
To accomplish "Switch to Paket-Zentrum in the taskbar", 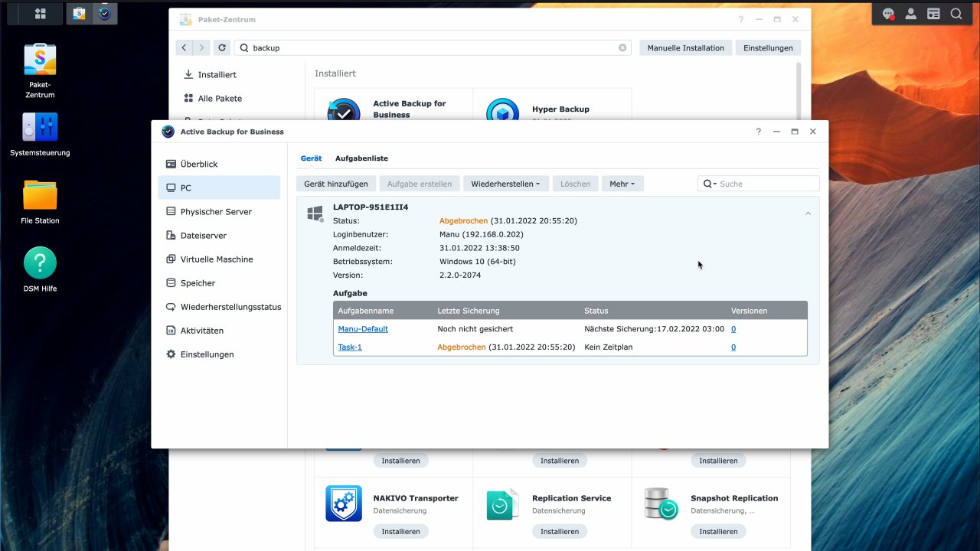I will pos(79,14).
